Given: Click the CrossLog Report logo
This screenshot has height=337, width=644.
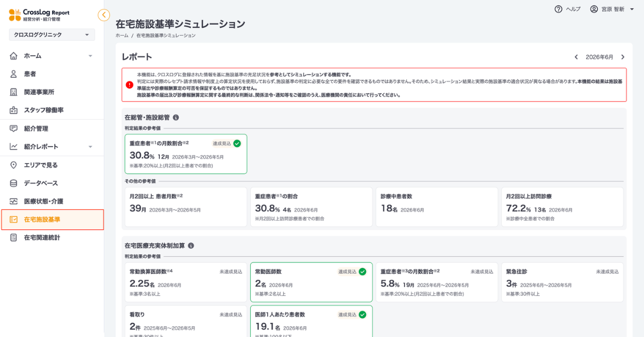Looking at the screenshot, I should pyautogui.click(x=39, y=15).
